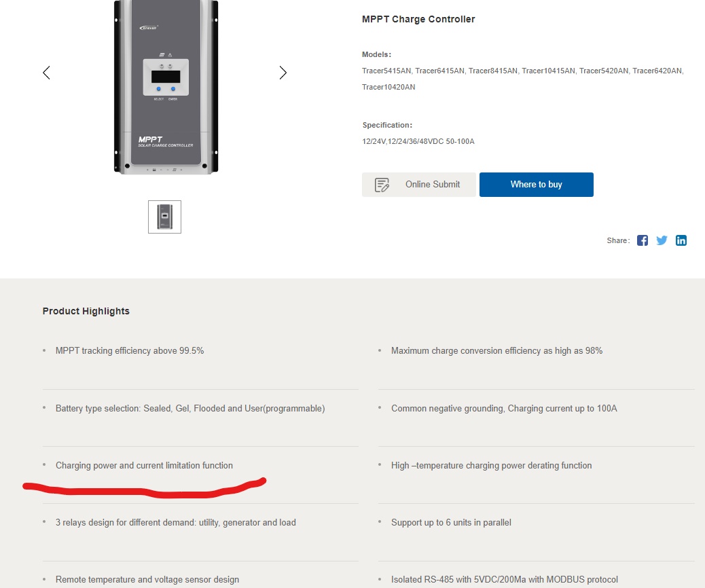Viewport: 705px width, 588px height.
Task: Click the Product Highlights heading
Action: [x=86, y=311]
